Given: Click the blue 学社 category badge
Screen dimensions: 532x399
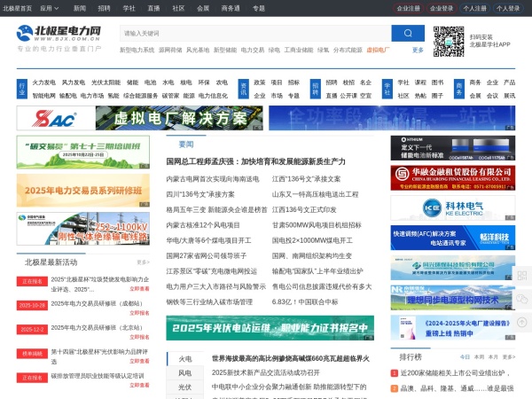Looking at the screenshot, I should point(387,89).
